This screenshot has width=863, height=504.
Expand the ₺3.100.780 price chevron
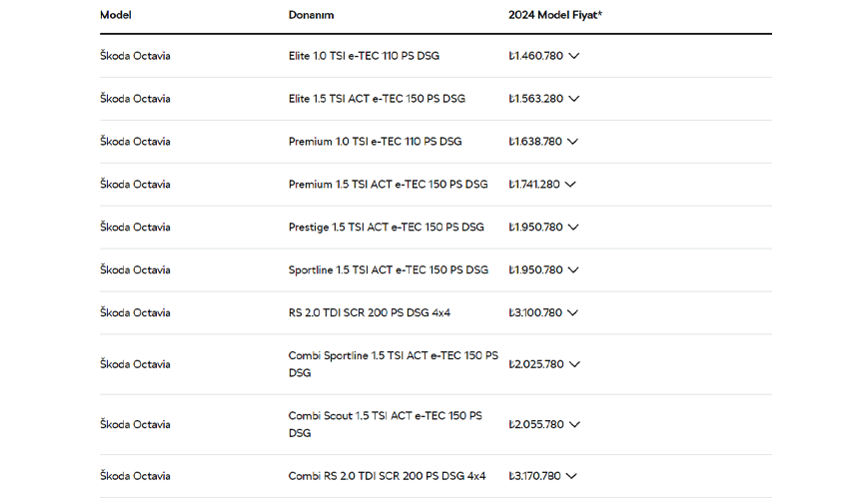coord(572,313)
